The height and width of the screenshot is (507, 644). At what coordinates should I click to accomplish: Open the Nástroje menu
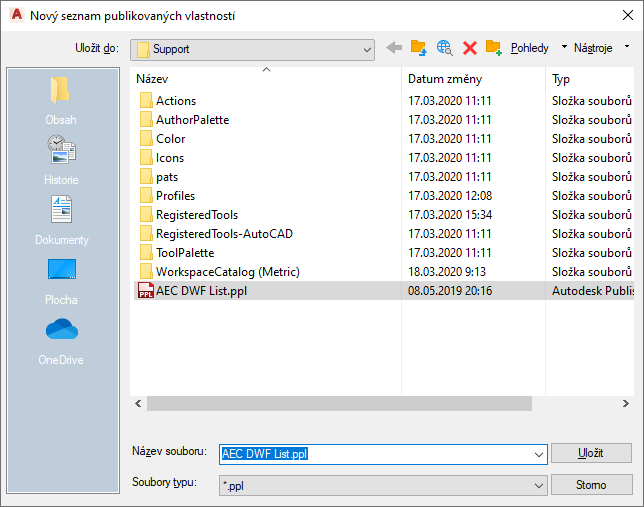(598, 48)
